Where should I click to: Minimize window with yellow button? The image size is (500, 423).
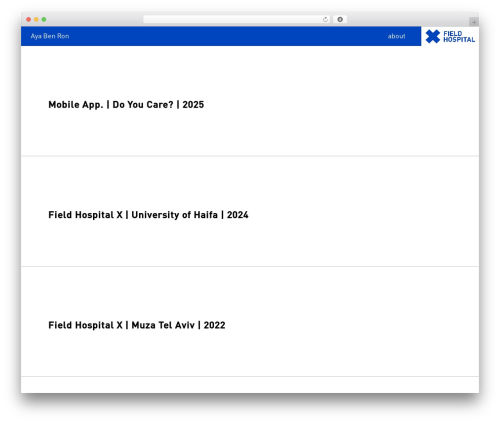point(36,19)
